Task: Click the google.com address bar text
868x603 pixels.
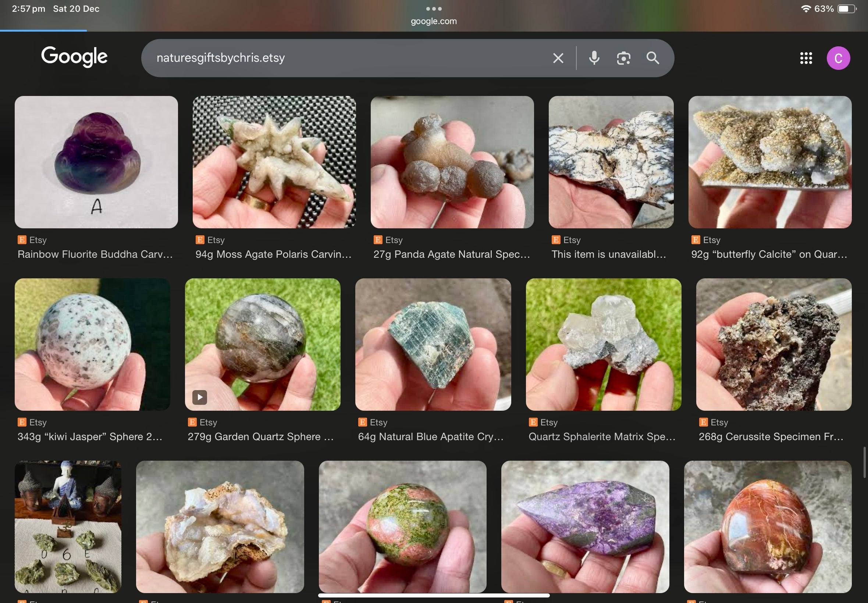Action: click(x=434, y=22)
